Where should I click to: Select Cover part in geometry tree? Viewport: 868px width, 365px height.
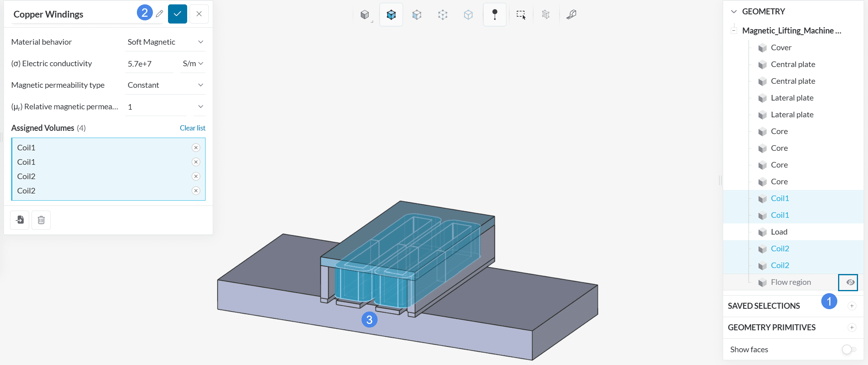tap(781, 47)
